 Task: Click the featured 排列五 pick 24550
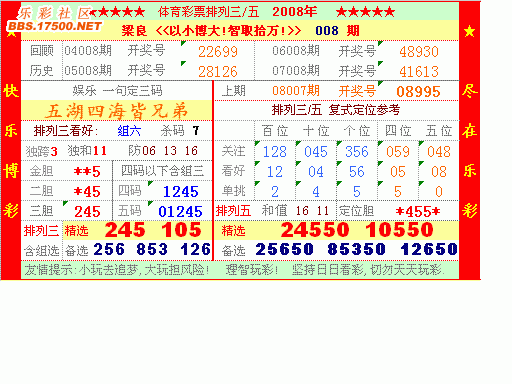pyautogui.click(x=315, y=230)
